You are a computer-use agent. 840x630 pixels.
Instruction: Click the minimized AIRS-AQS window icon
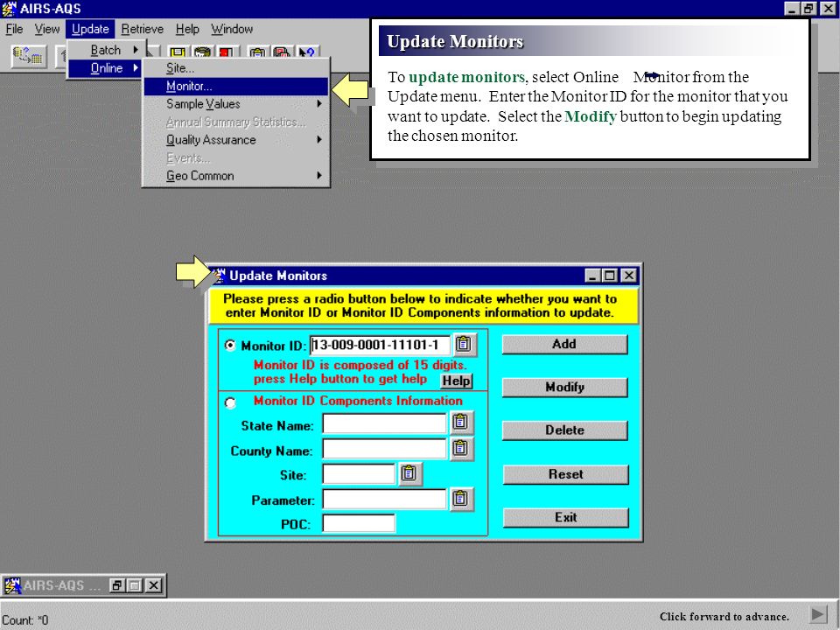click(x=12, y=585)
